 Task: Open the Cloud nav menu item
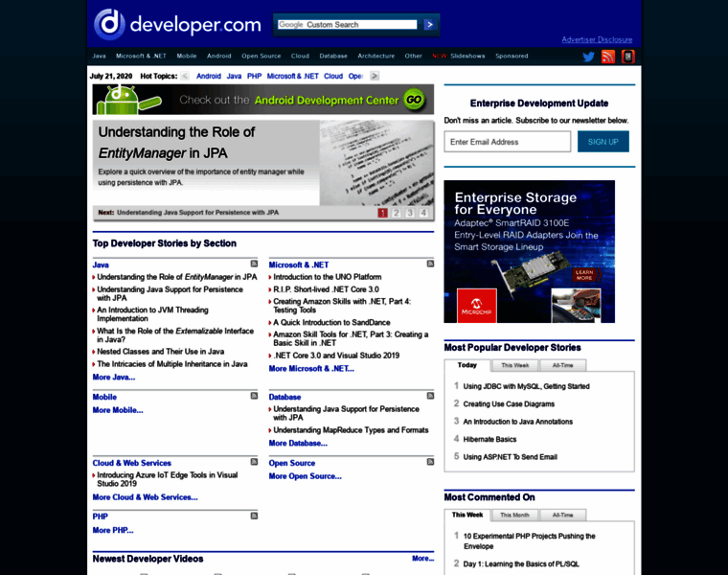point(300,56)
